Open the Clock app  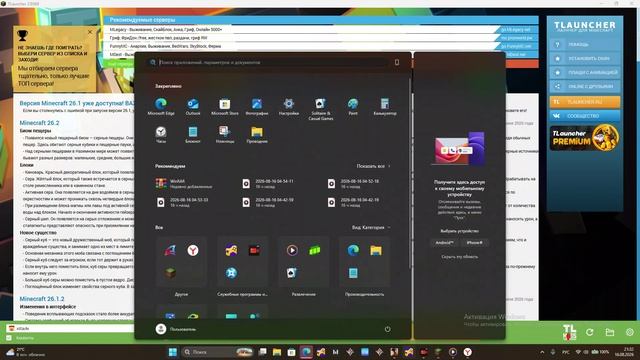[161, 134]
